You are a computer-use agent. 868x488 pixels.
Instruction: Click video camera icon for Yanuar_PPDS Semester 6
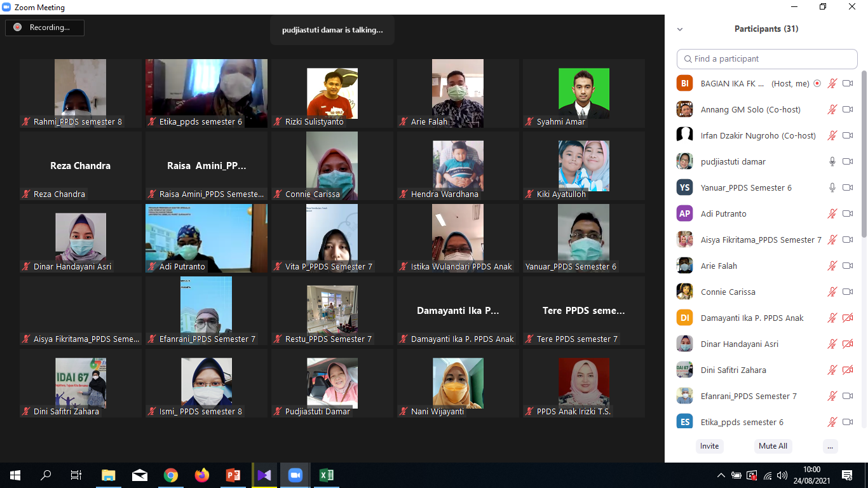847,187
